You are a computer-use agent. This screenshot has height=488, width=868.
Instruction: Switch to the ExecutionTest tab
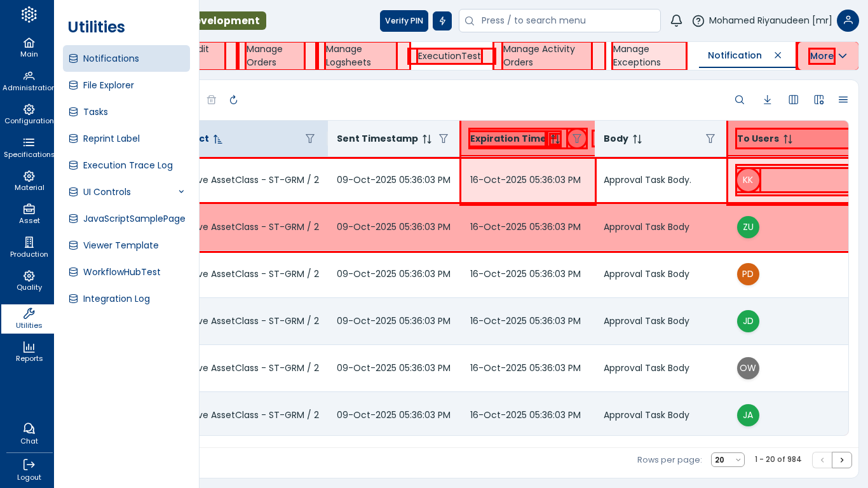(449, 56)
